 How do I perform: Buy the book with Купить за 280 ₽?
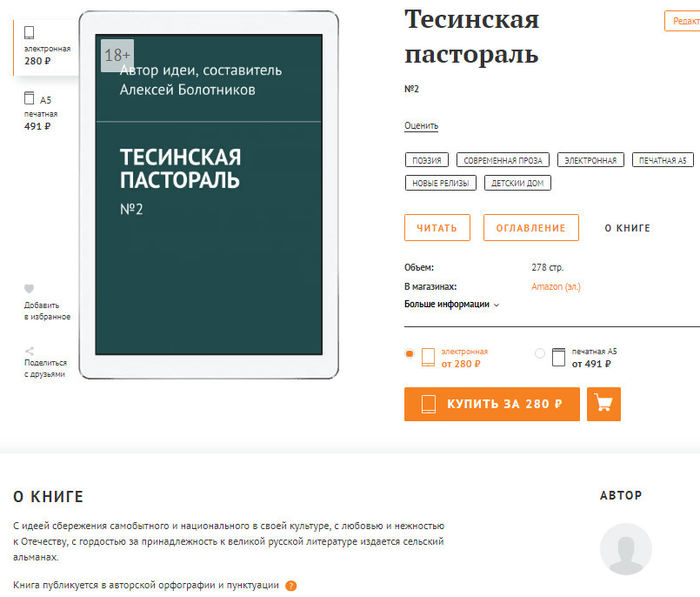492,404
